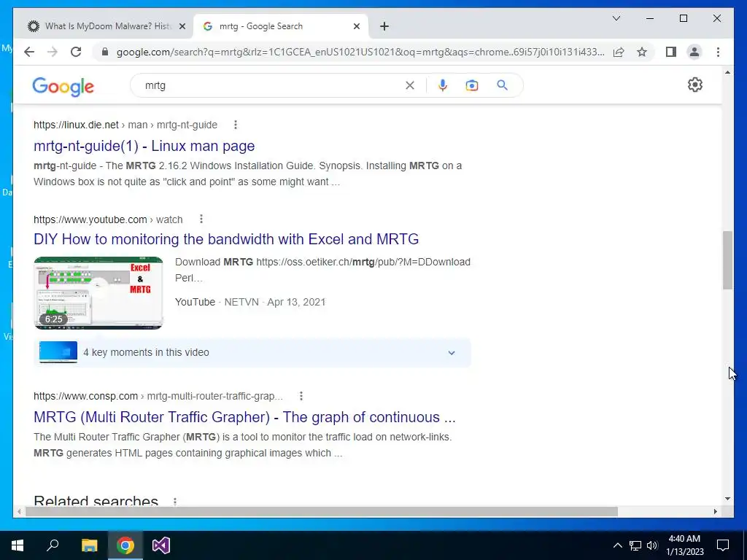This screenshot has height=560, width=747.
Task: Open Visual Studio from taskbar
Action: click(161, 545)
